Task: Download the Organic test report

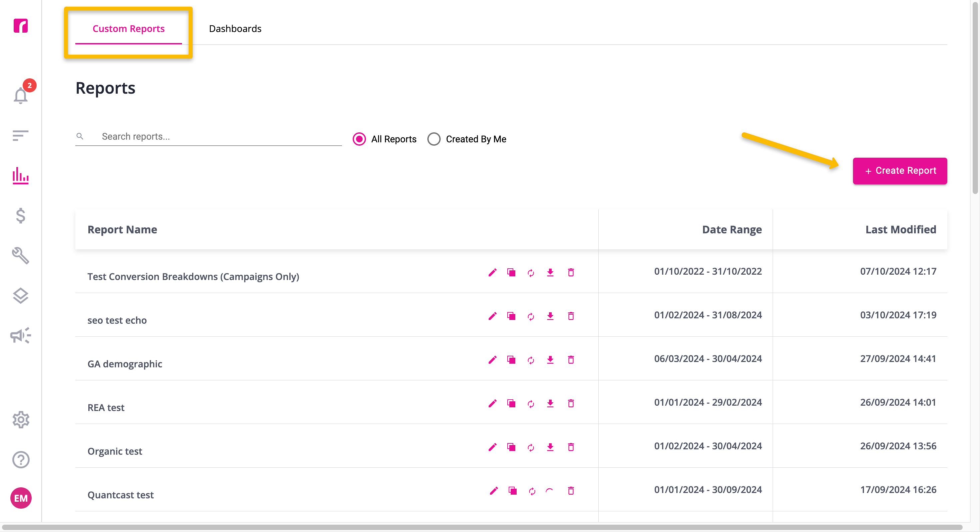Action: tap(550, 447)
